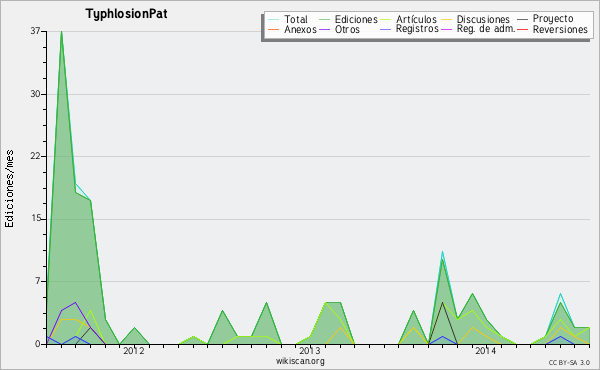Click the chart title TyphlosionPat
The width and height of the screenshot is (600, 370).
click(126, 14)
